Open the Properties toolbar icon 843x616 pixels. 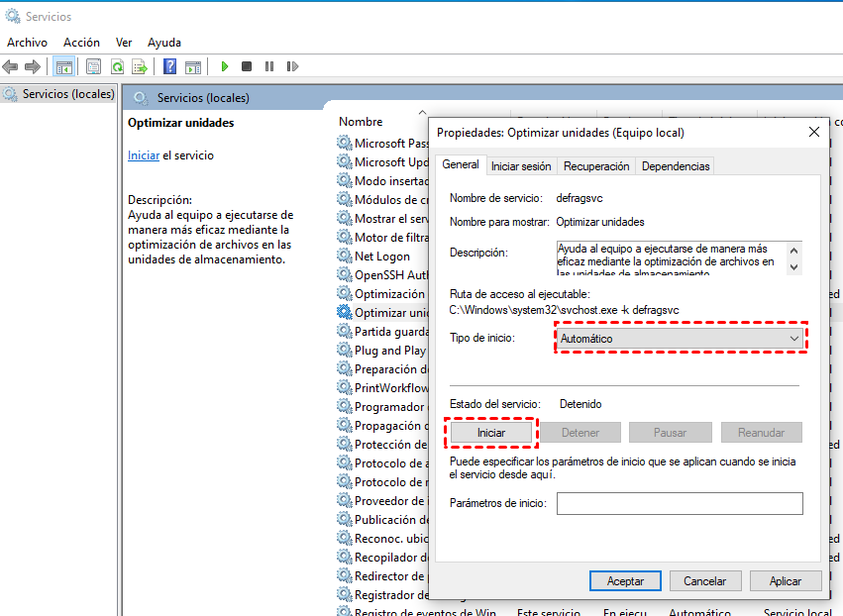coord(93,66)
